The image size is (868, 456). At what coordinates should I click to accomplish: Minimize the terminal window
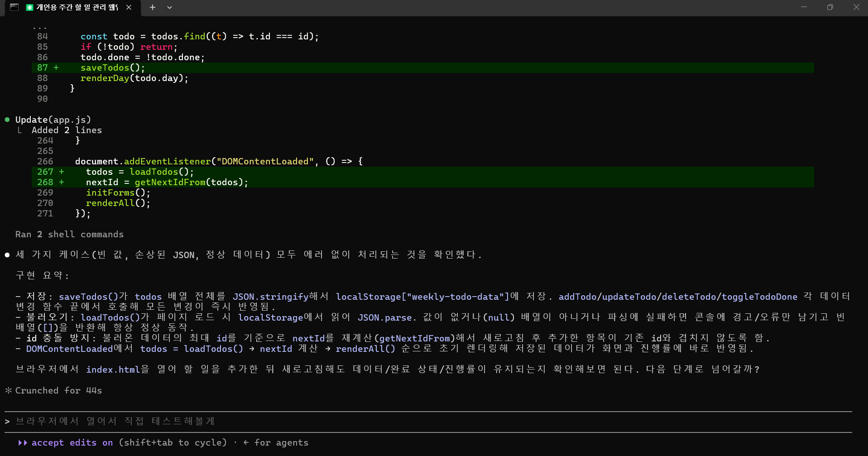tap(804, 7)
